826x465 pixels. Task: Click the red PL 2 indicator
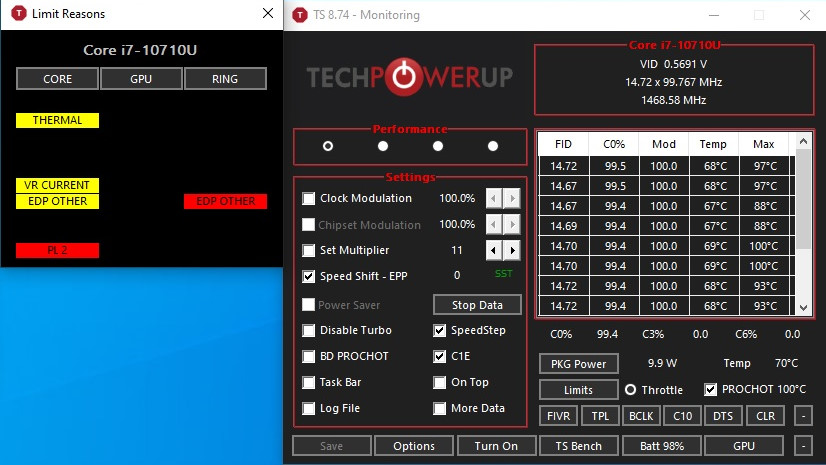pyautogui.click(x=57, y=250)
